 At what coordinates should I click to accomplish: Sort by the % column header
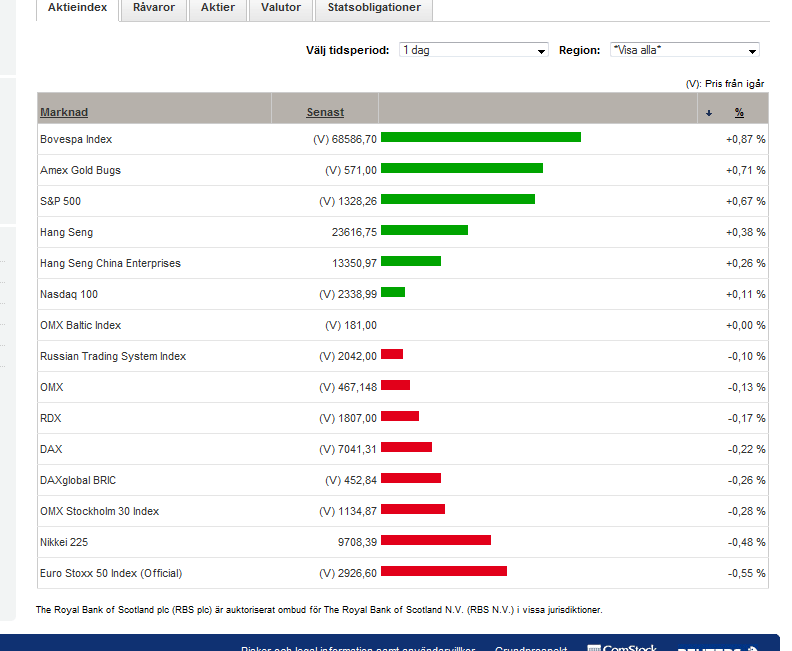pos(739,112)
